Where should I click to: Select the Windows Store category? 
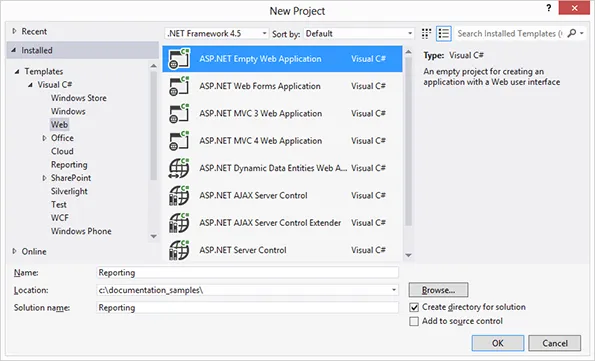tap(79, 98)
